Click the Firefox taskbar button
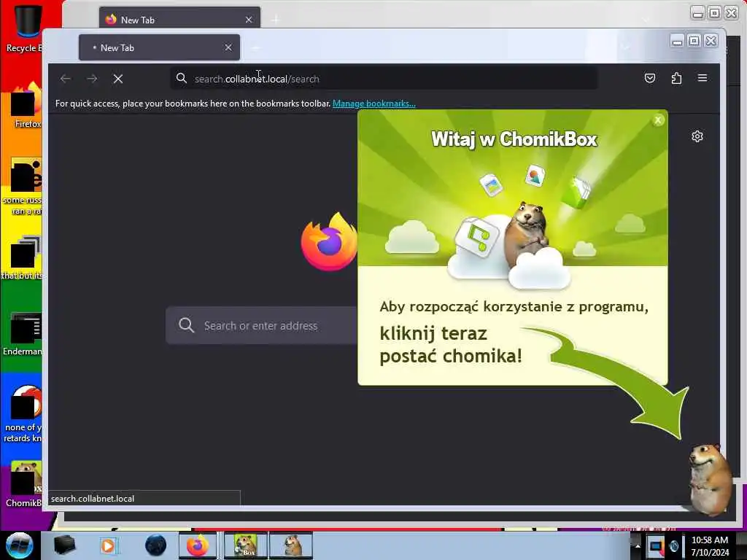 pos(197,545)
